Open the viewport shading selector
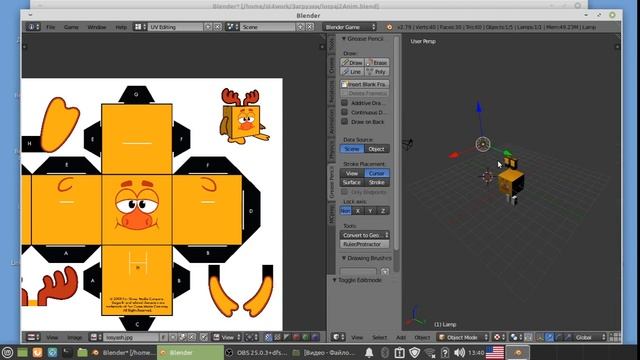The height and width of the screenshot is (360, 640). (499, 337)
